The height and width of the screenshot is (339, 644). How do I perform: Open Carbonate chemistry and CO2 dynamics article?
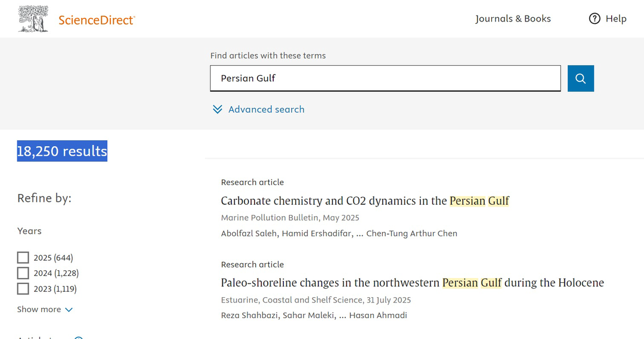point(365,201)
